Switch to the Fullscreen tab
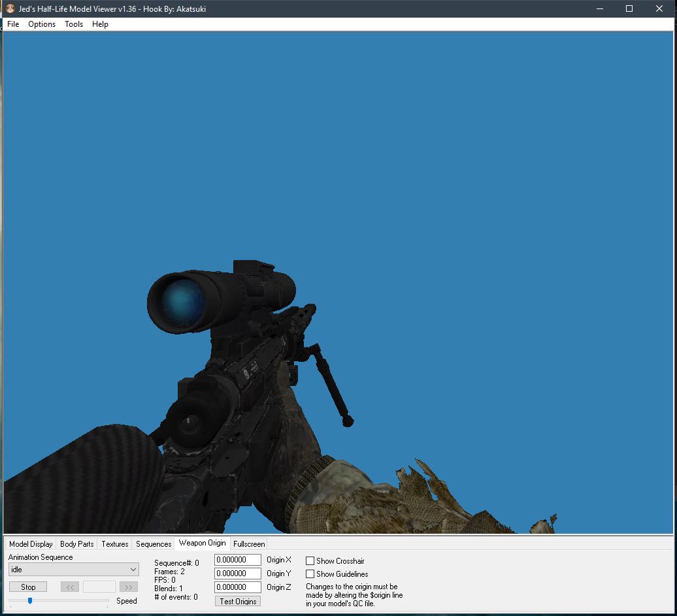The width and height of the screenshot is (677, 616). (x=249, y=544)
